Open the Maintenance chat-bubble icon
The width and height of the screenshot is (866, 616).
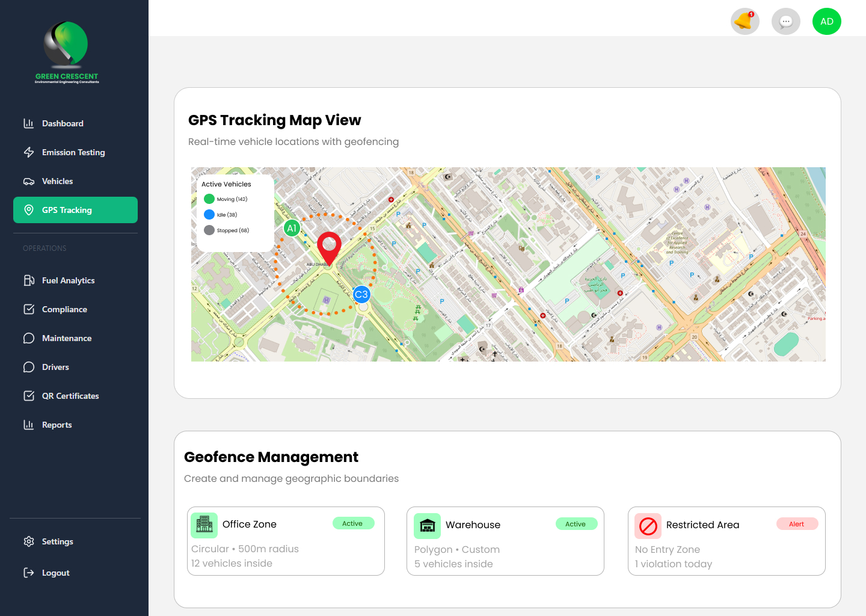click(x=29, y=338)
